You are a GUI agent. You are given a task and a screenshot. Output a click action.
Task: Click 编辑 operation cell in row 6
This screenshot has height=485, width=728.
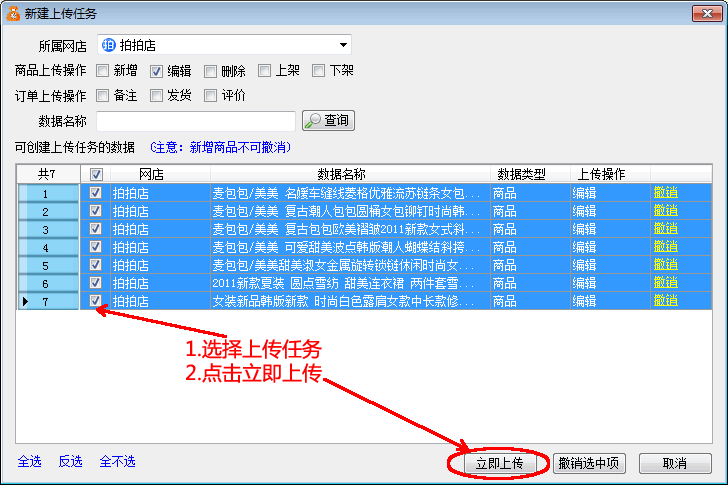click(610, 283)
